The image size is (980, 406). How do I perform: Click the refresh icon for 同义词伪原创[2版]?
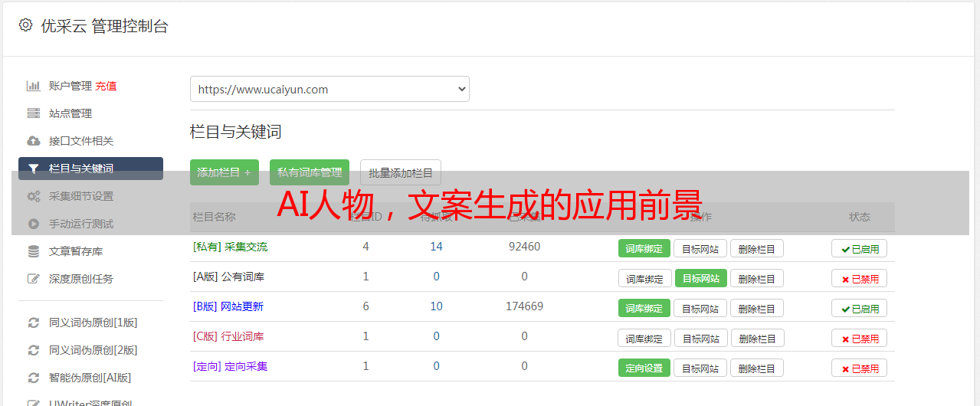(34, 350)
